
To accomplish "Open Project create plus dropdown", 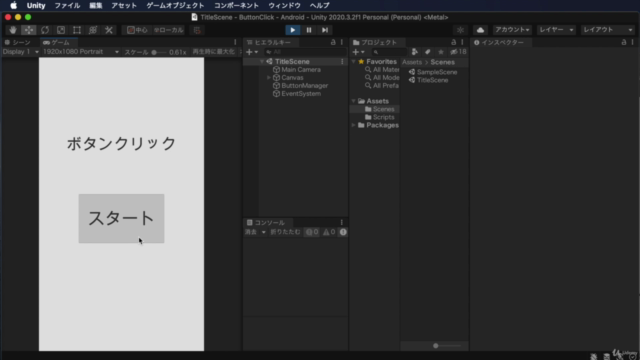I will [x=358, y=52].
